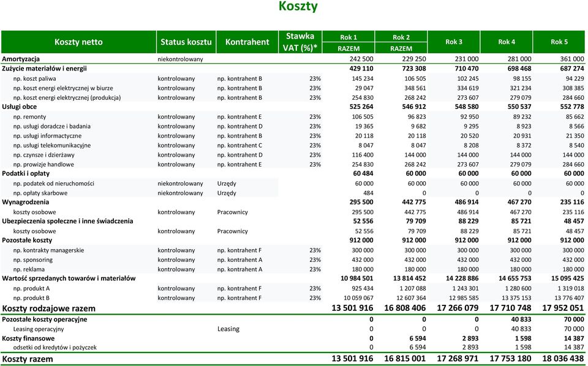The image size is (588, 366).
Task: Click Usługi obce Rok 2 total 546 912
Action: coord(414,106)
